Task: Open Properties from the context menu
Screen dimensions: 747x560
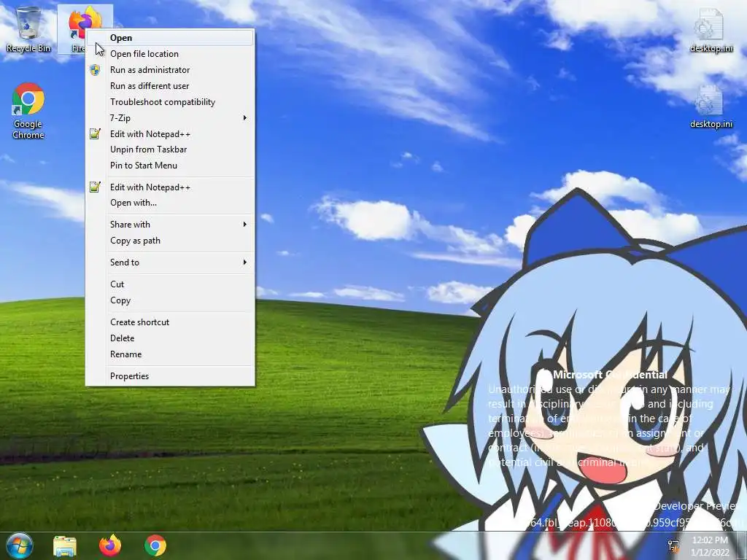Action: 170,376
